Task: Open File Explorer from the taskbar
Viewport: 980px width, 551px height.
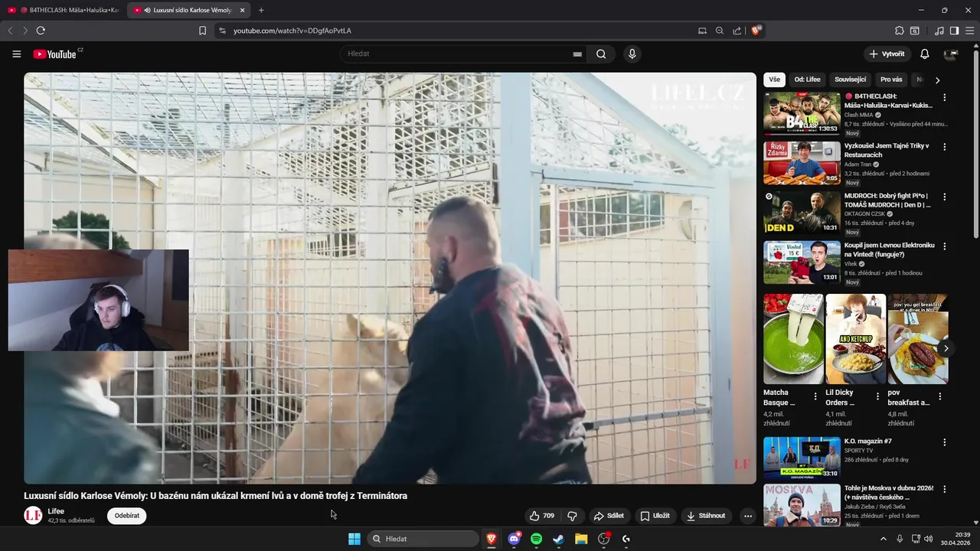Action: pyautogui.click(x=581, y=539)
